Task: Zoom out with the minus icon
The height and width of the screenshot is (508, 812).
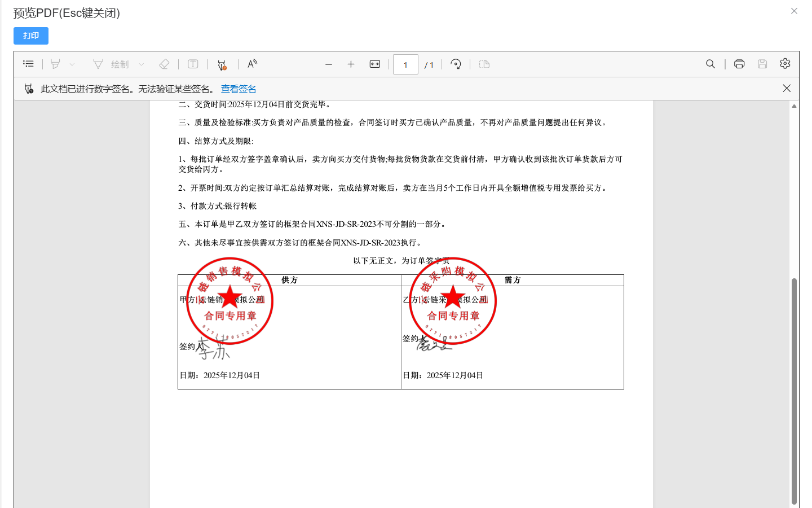Action: coord(329,64)
